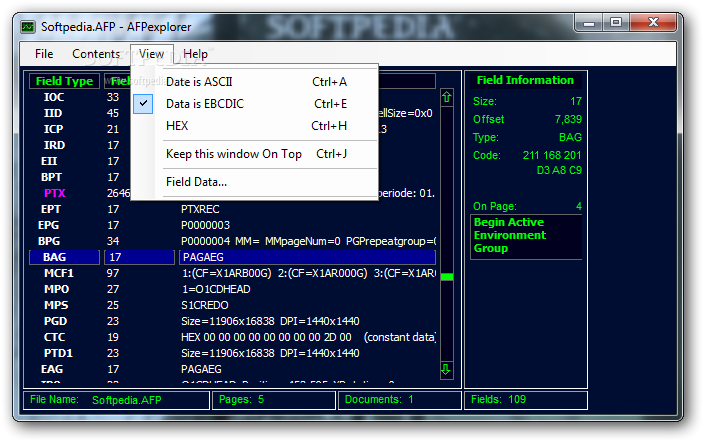Click the HEX constant data text in CTC row
This screenshot has width=704, height=442.
pyautogui.click(x=308, y=337)
